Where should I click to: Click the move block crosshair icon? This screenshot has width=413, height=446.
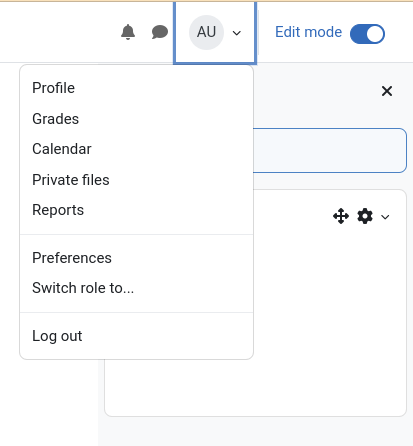[x=341, y=216]
